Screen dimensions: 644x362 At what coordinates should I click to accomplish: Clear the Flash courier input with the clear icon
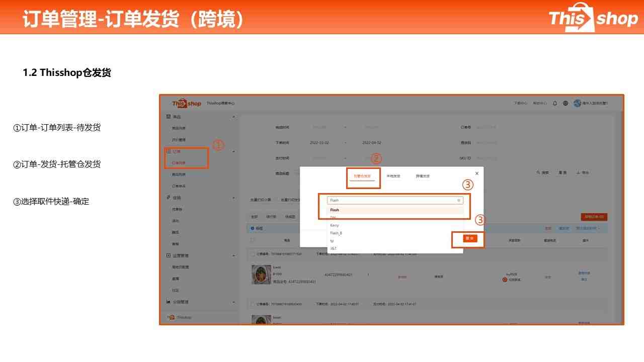coord(459,200)
